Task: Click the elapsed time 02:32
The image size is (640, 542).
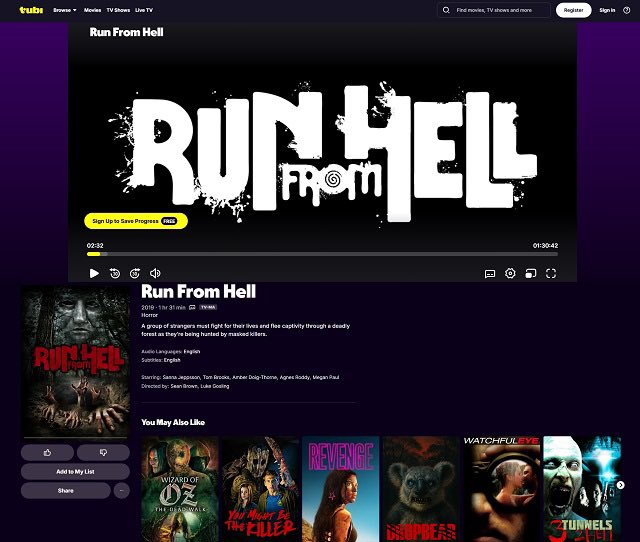Action: tap(95, 245)
